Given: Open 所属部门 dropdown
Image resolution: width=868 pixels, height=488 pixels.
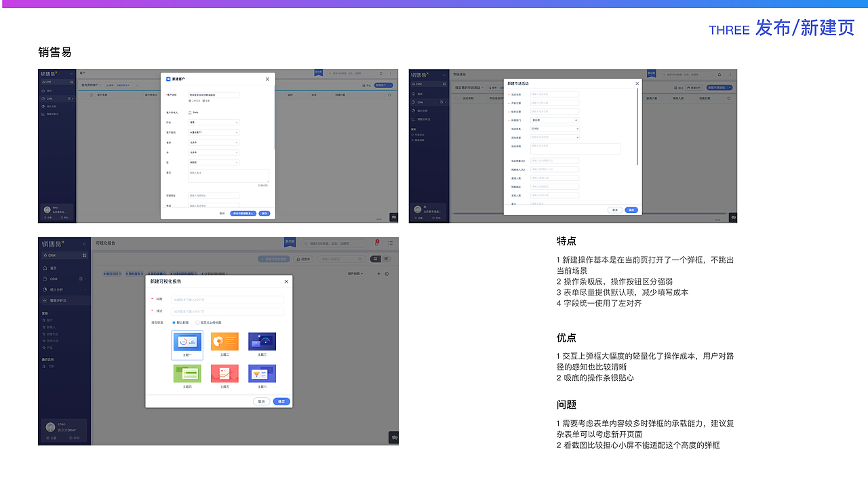Looking at the screenshot, I should pyautogui.click(x=555, y=120).
